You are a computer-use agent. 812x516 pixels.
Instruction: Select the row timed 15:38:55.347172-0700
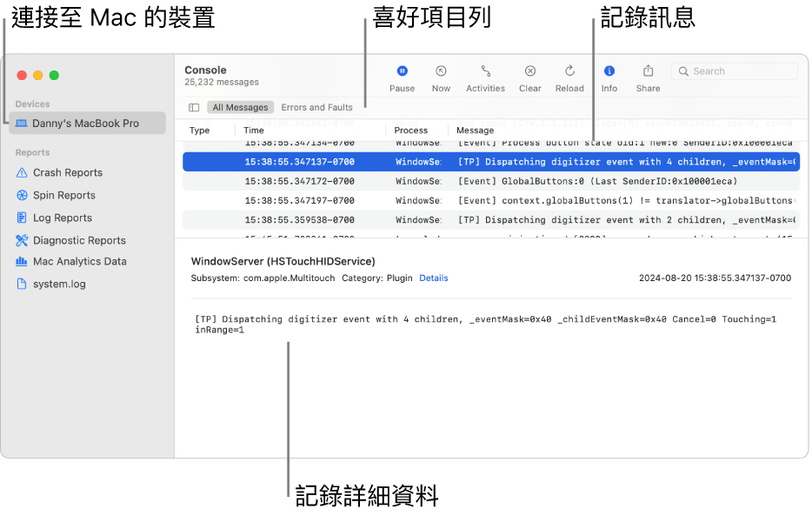click(x=491, y=181)
